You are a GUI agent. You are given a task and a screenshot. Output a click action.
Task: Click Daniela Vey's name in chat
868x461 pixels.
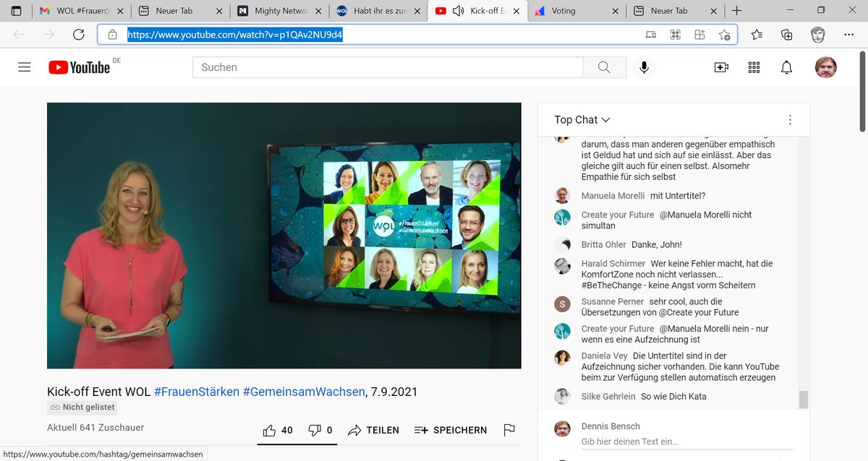coord(604,356)
